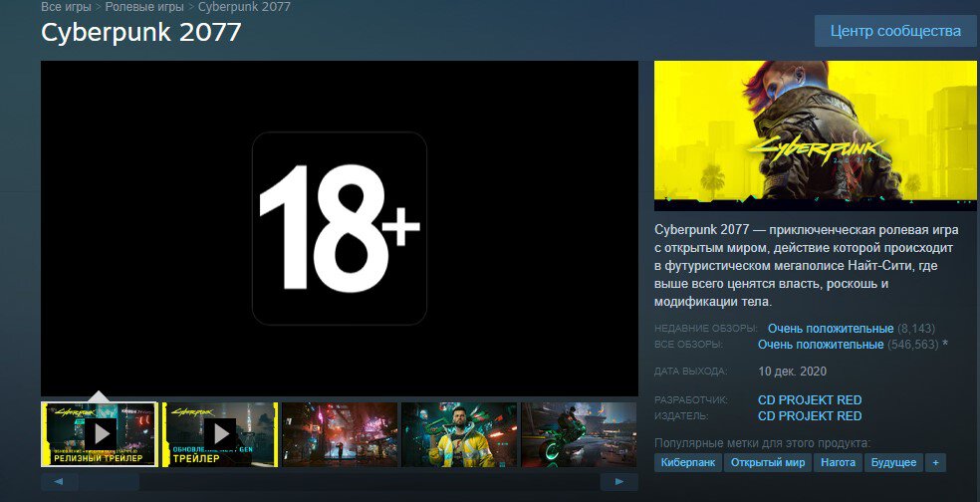Click the right arrow of thumbnail strip
Screen dimensions: 980x502
[619, 481]
